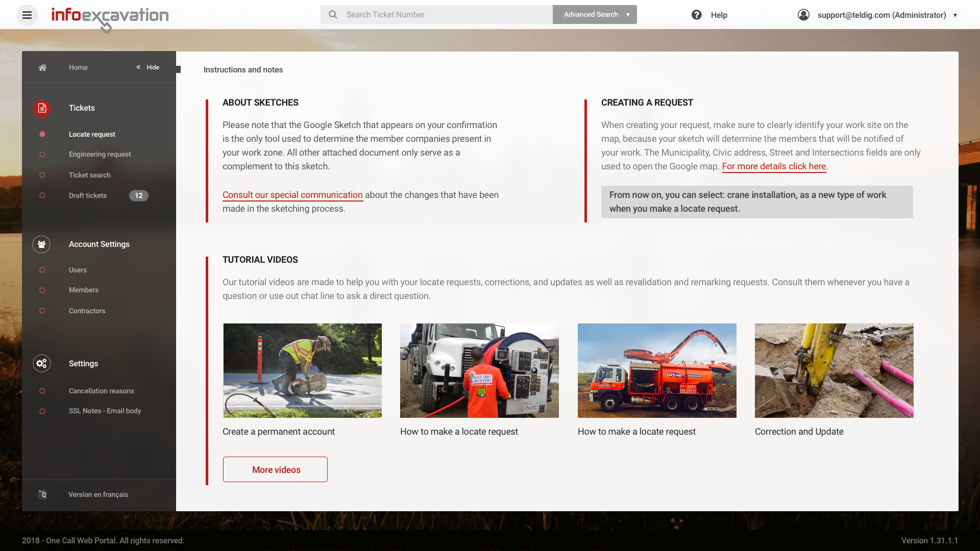Click the Home house icon
Image resolution: width=980 pixels, height=551 pixels.
tap(42, 67)
